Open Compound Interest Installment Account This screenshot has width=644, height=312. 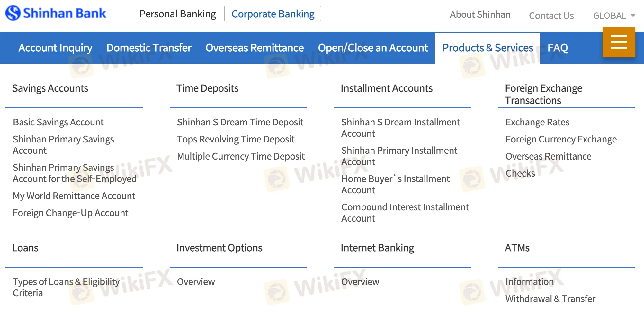click(405, 213)
